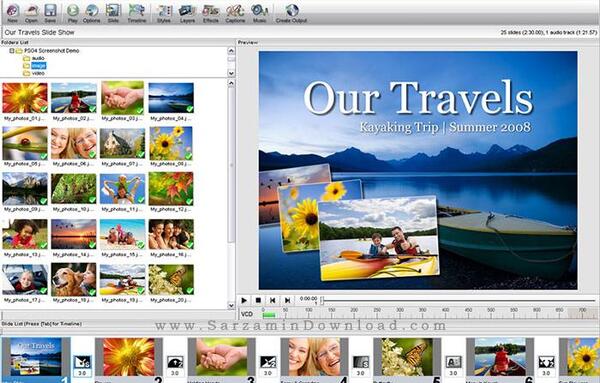Open the Music toolbar icon
Screen dimensions: 600x383
point(259,13)
